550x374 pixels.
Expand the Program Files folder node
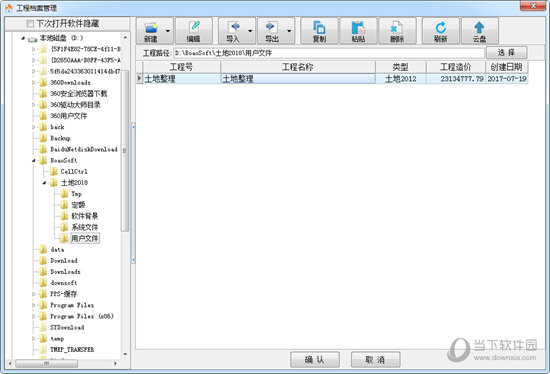pos(34,305)
